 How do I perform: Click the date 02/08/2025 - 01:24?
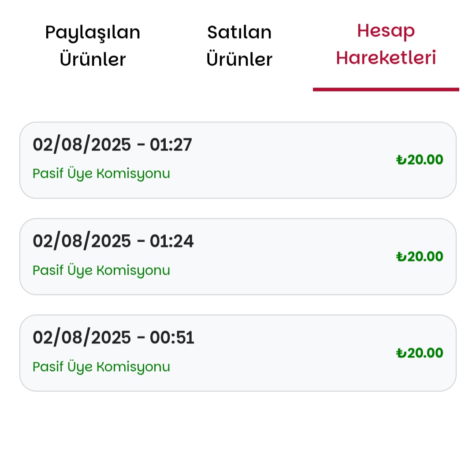(x=113, y=241)
